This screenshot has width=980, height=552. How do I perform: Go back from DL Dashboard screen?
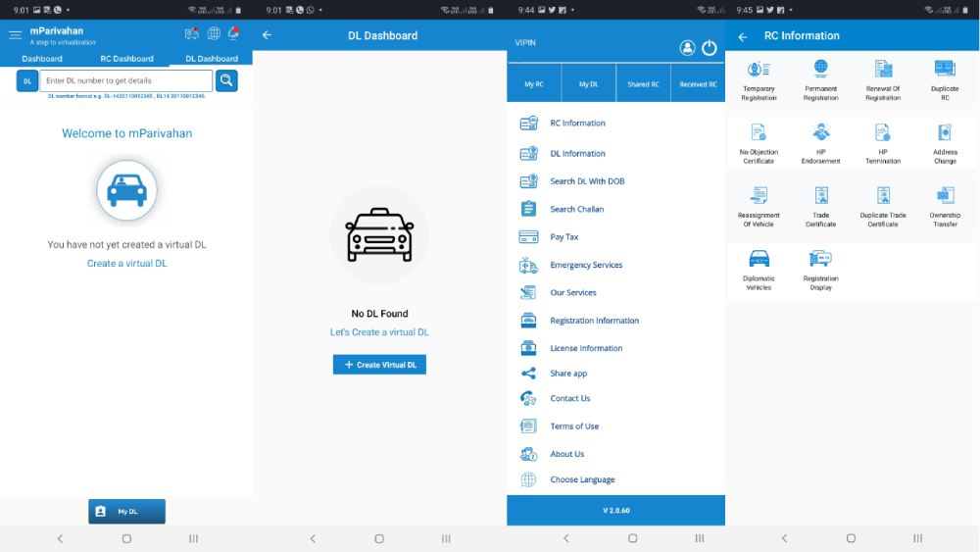(267, 35)
